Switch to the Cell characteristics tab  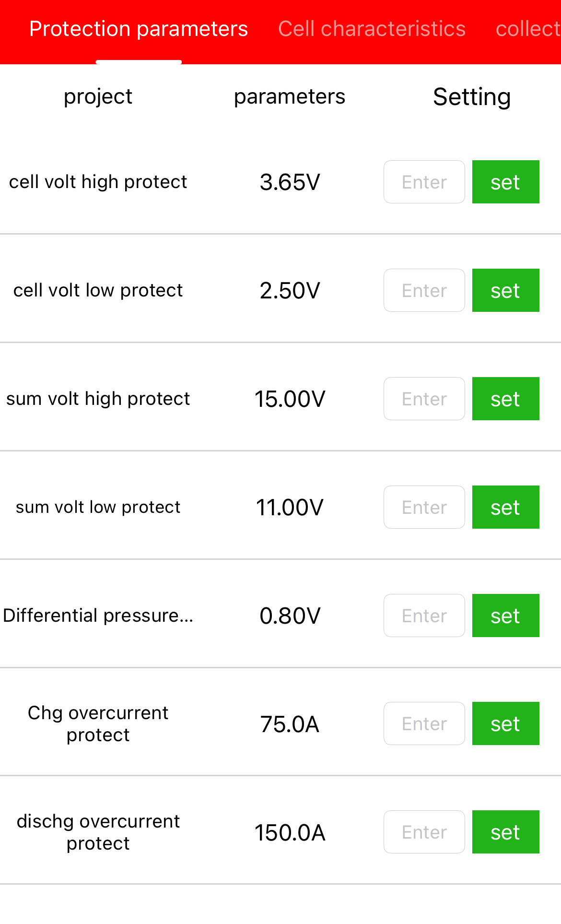click(x=372, y=29)
